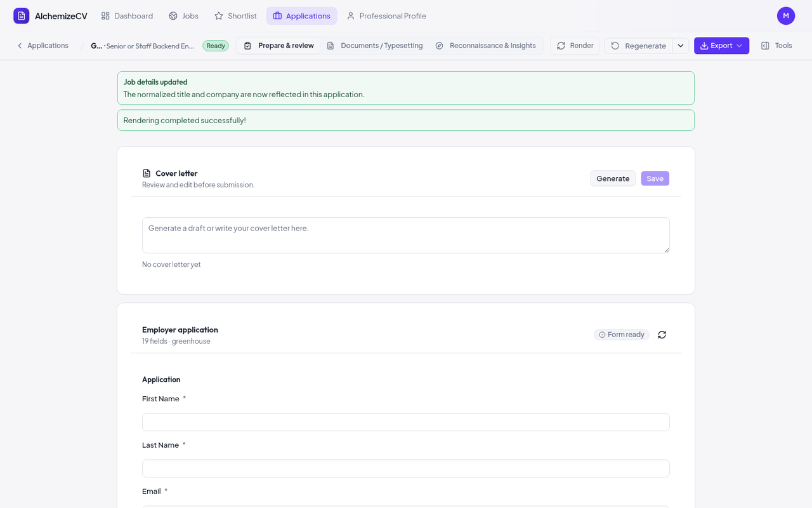Focus the First Name field
This screenshot has height=508, width=812.
click(x=406, y=422)
